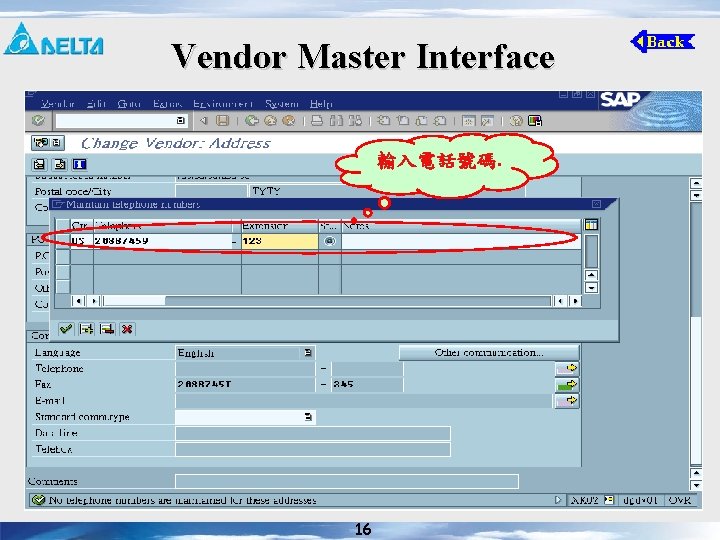Click the Telephone column header
The image size is (720, 540).
163,225
